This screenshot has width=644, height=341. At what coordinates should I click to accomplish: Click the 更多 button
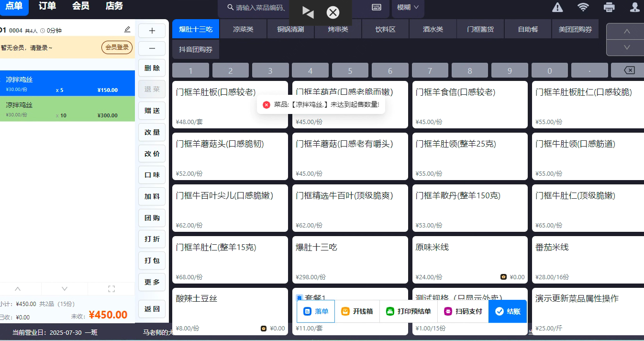coord(152,282)
